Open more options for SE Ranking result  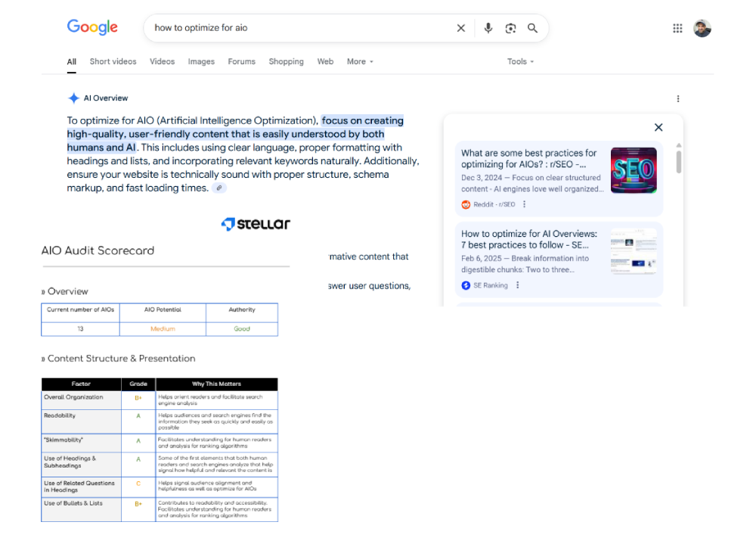[x=517, y=285]
